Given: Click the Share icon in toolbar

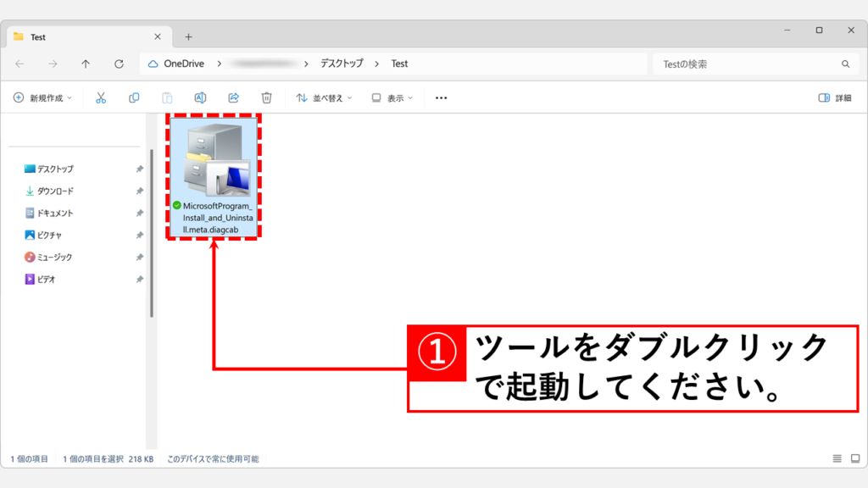Looking at the screenshot, I should (x=234, y=98).
